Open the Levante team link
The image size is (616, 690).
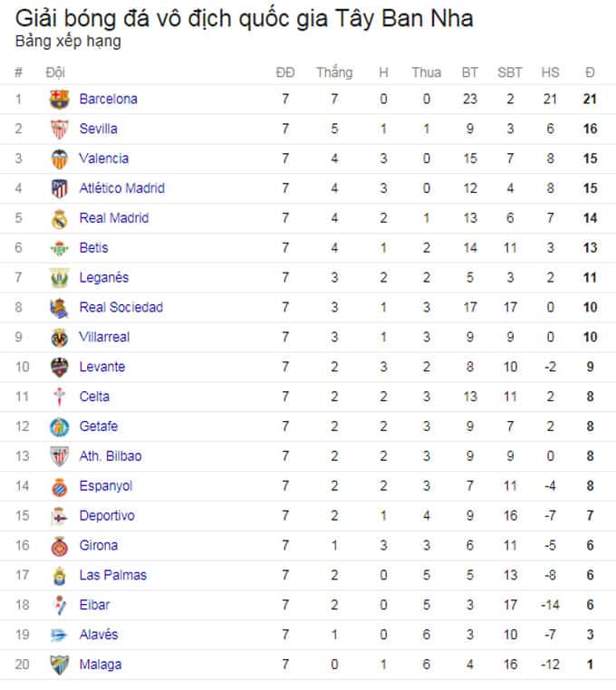pyautogui.click(x=102, y=367)
